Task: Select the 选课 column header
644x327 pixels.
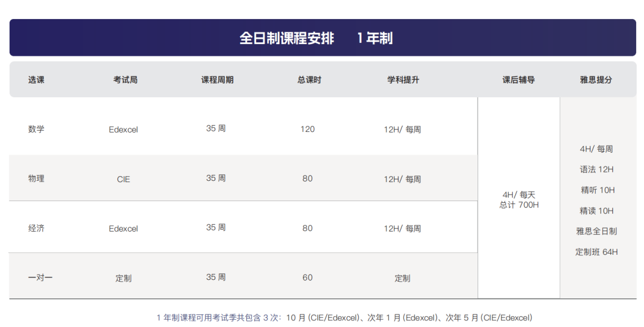Action: click(x=36, y=80)
